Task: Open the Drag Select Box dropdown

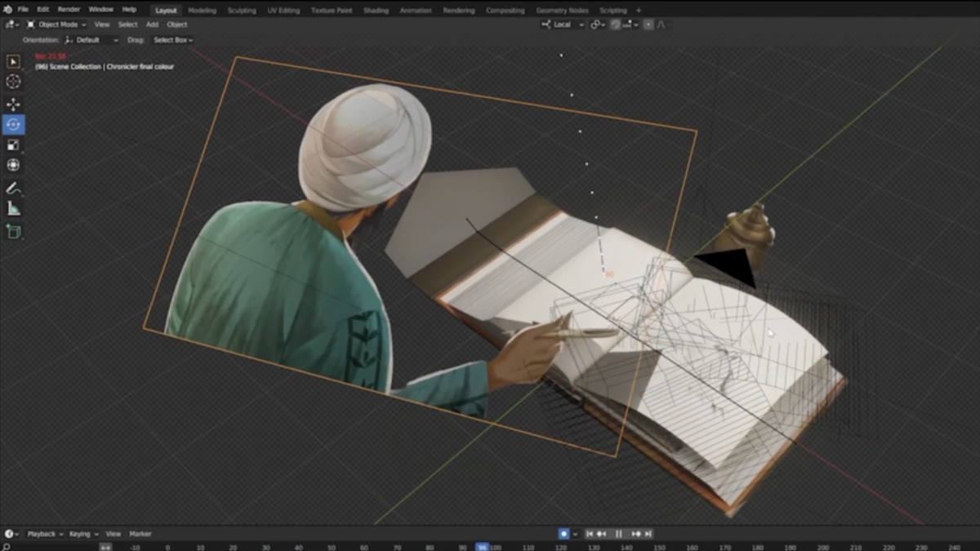Action: coord(172,40)
